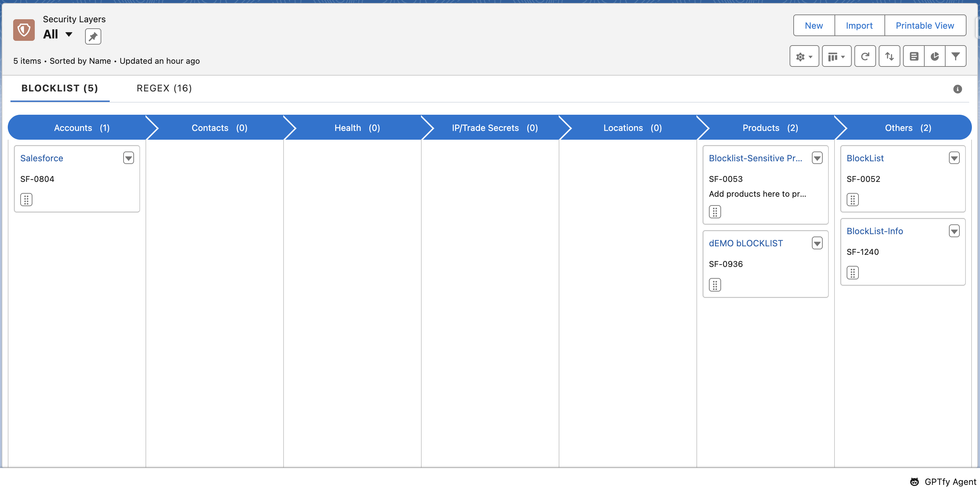Click drag handle on BlockList SF-0052 card
Viewport: 980px width, 495px height.
coord(852,200)
